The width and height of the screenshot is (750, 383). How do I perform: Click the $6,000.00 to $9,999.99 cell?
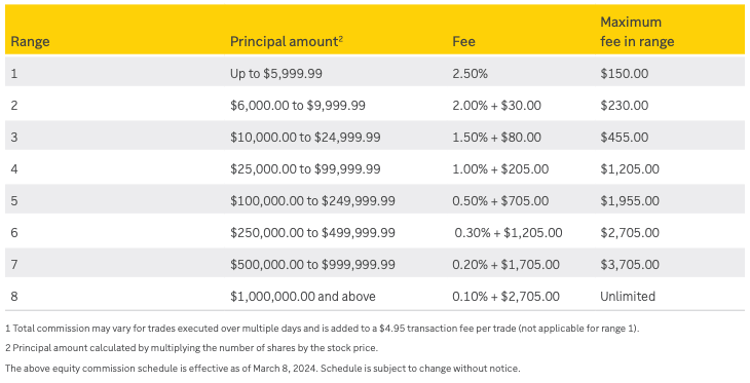click(298, 105)
